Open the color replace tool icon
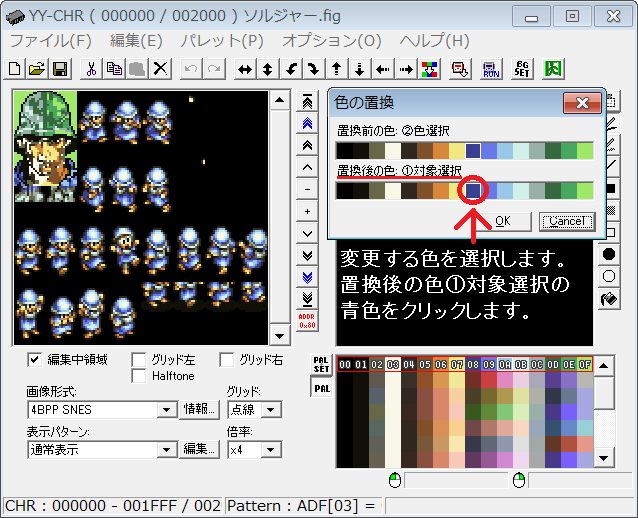The height and width of the screenshot is (518, 638). click(x=429, y=69)
